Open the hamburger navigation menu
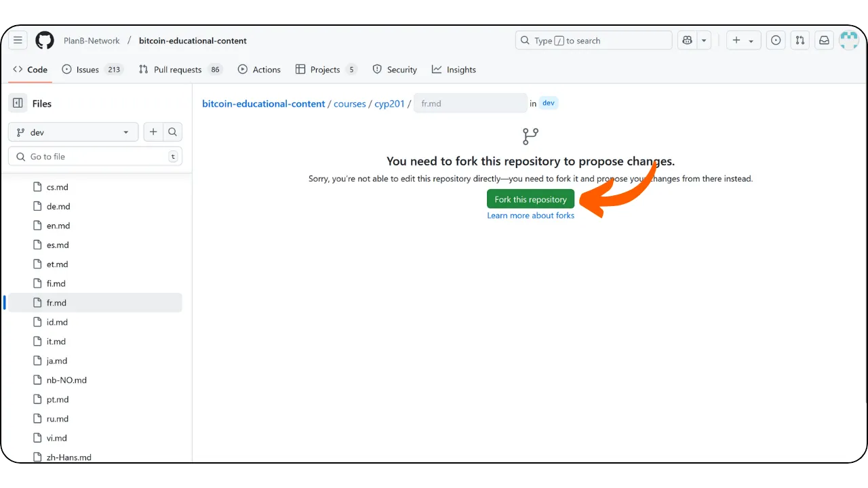The image size is (868, 488). [x=18, y=41]
